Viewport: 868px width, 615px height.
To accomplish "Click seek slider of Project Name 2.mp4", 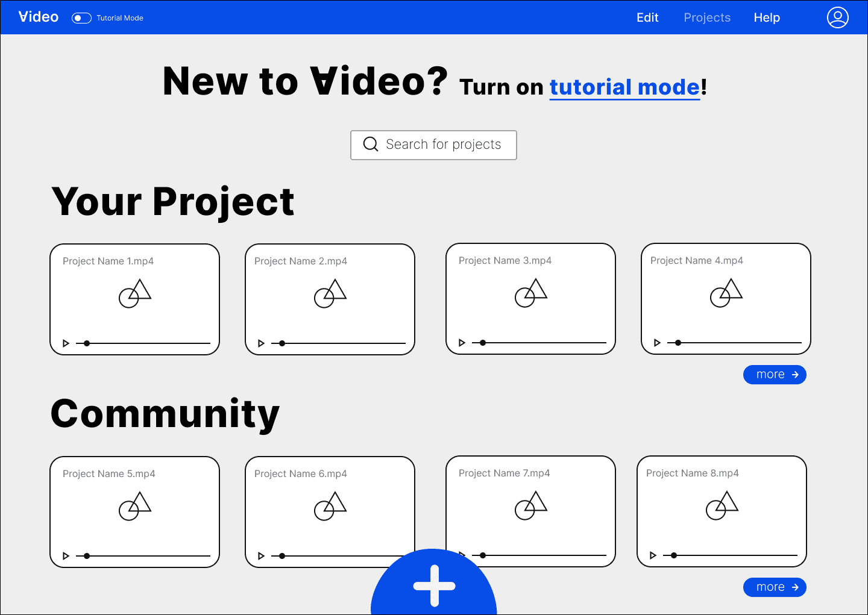I will coord(338,343).
